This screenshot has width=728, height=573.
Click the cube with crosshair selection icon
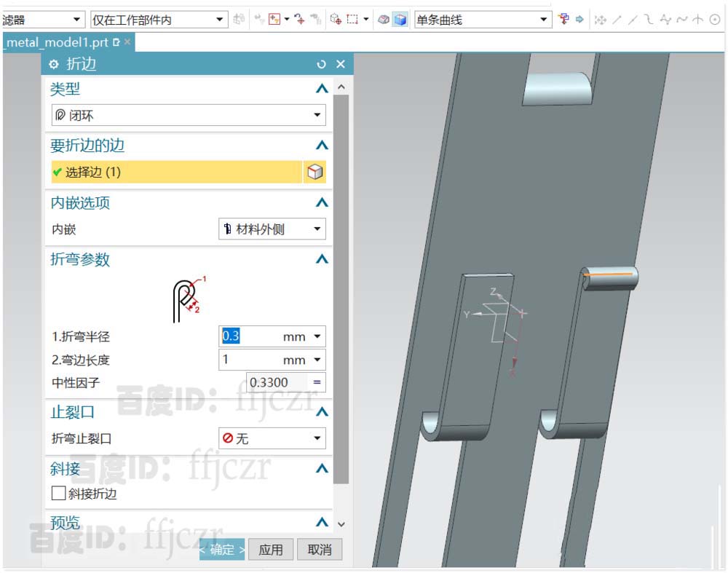click(x=336, y=20)
